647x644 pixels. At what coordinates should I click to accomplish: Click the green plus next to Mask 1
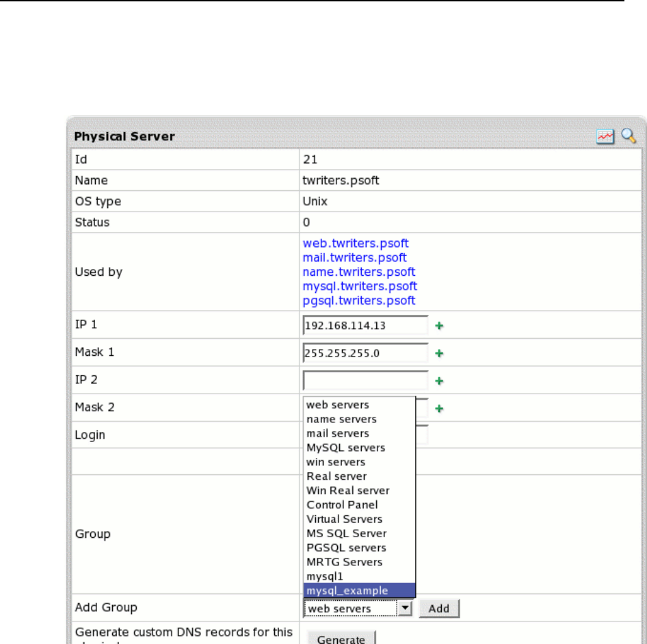pyautogui.click(x=439, y=353)
